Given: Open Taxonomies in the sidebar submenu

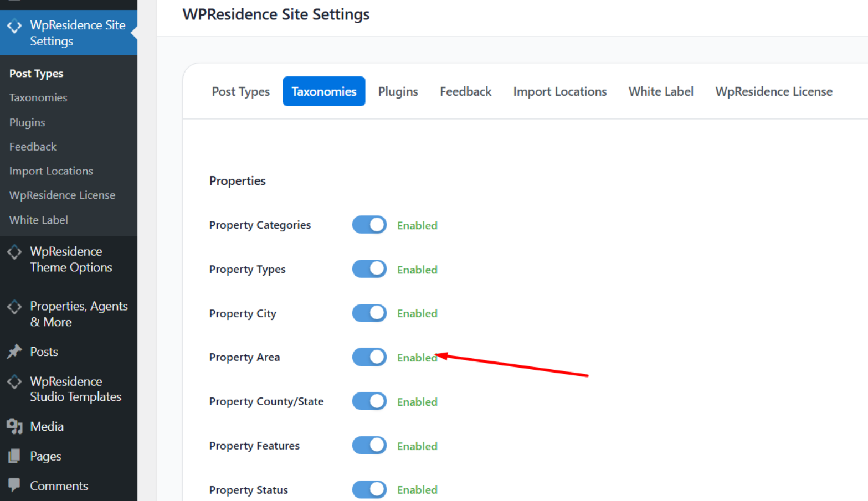Looking at the screenshot, I should pyautogui.click(x=38, y=97).
